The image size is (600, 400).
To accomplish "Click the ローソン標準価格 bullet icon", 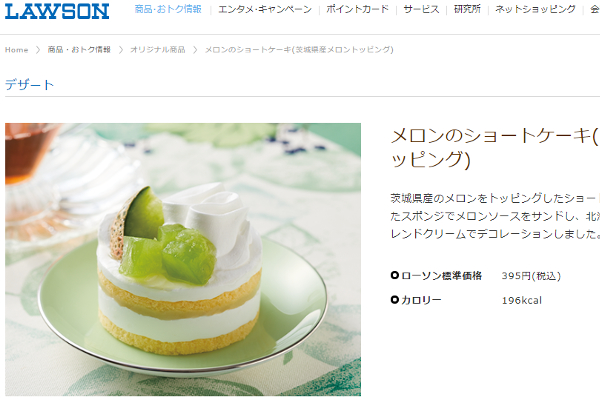I will point(395,275).
